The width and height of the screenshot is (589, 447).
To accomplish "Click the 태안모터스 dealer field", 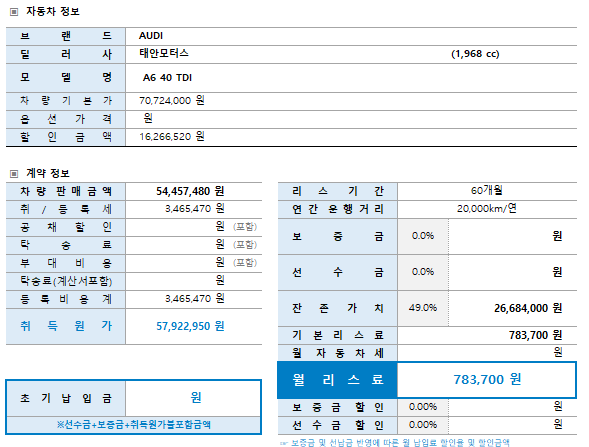I will (x=351, y=54).
